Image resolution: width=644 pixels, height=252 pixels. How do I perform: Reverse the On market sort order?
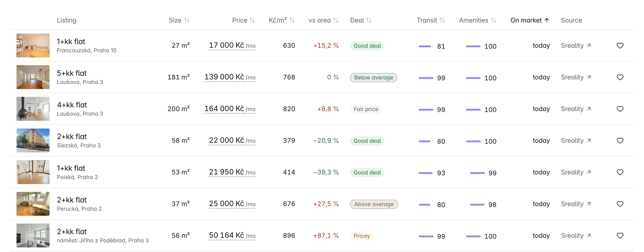(x=530, y=20)
